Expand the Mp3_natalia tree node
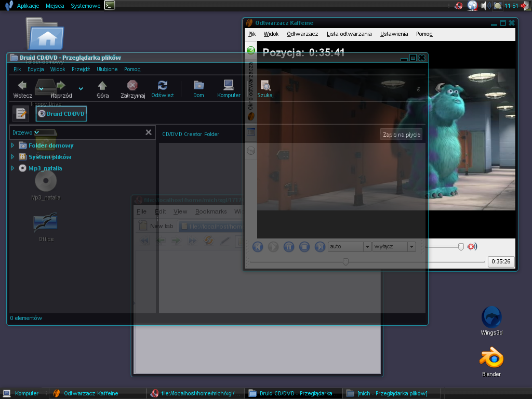The image size is (532, 399). click(x=12, y=168)
